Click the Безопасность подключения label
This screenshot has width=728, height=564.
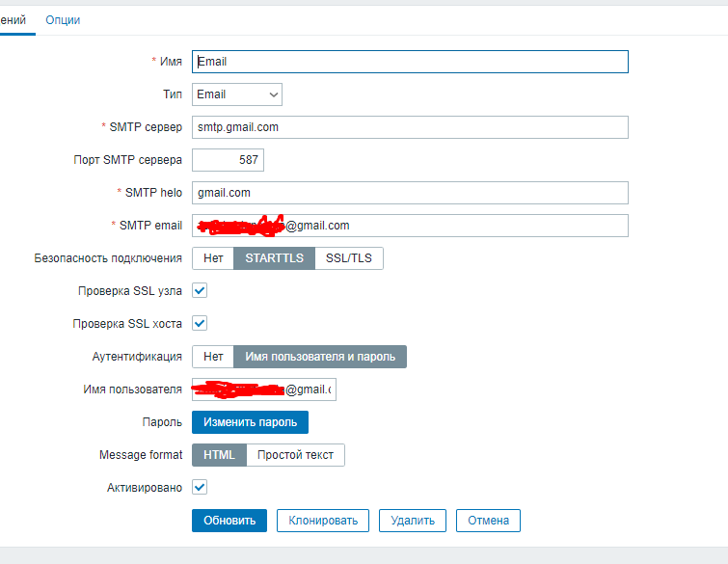click(x=108, y=258)
